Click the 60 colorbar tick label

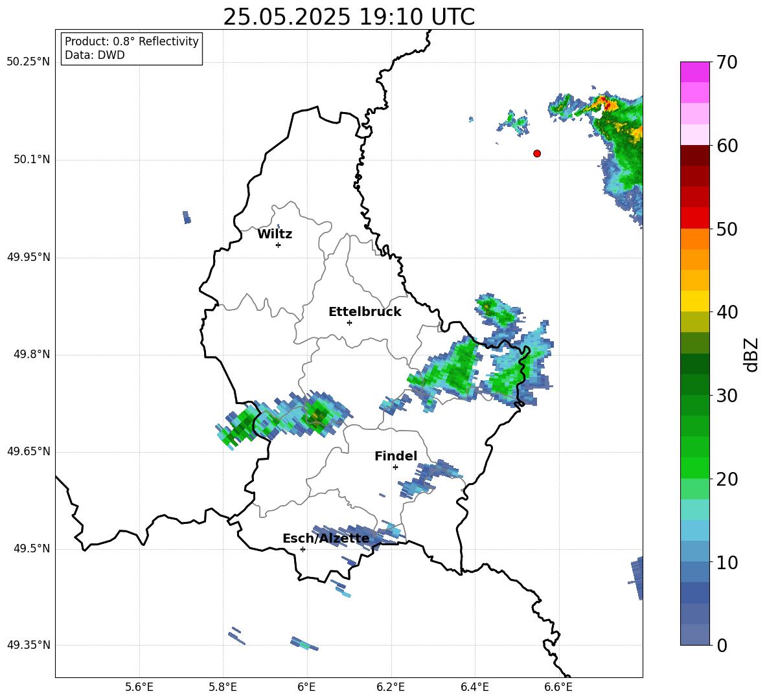point(727,146)
